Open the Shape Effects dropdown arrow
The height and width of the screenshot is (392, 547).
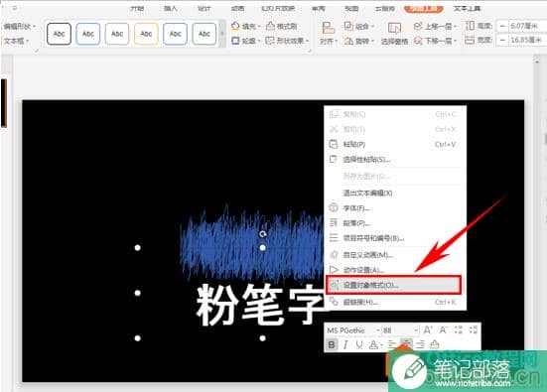307,42
